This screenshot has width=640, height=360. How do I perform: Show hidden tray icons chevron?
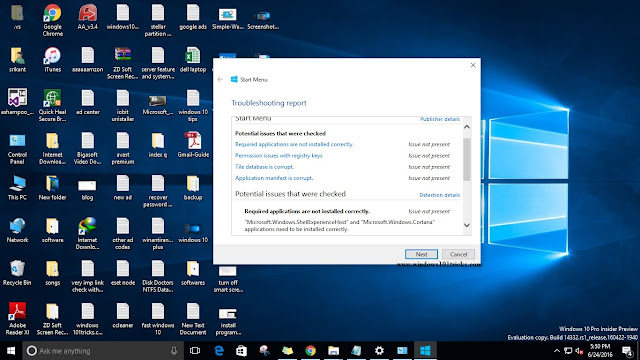557,351
